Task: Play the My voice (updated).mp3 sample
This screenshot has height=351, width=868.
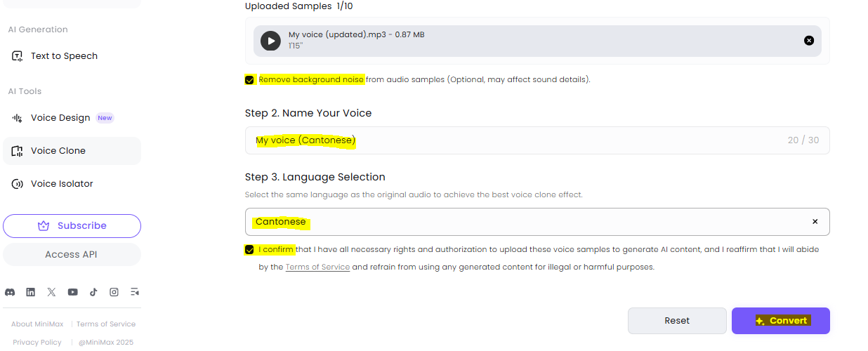Action: 270,41
